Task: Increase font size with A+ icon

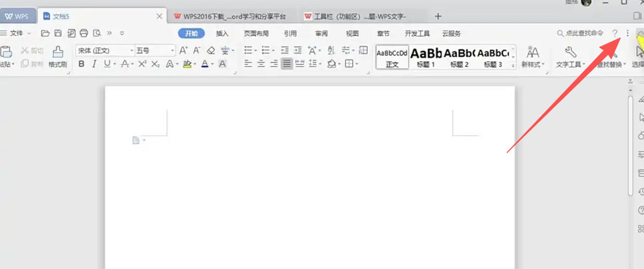Action: click(184, 51)
